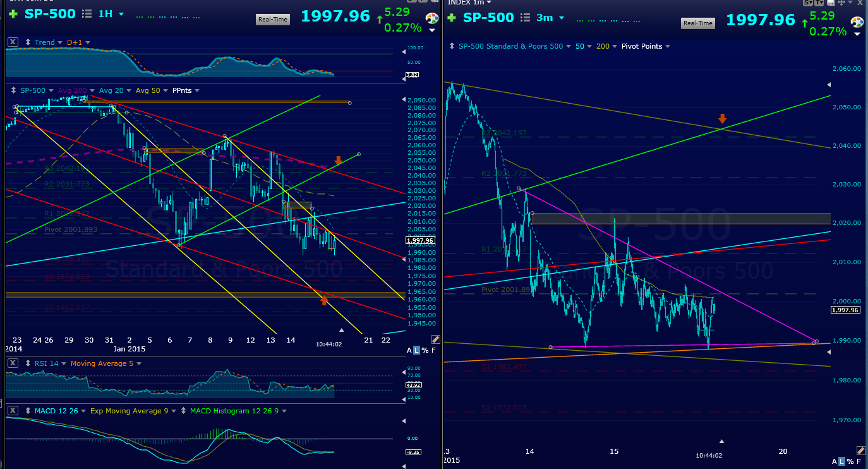This screenshot has width=868, height=469.
Task: Click the green plus icon in the 1H chart
Action: coord(12,14)
